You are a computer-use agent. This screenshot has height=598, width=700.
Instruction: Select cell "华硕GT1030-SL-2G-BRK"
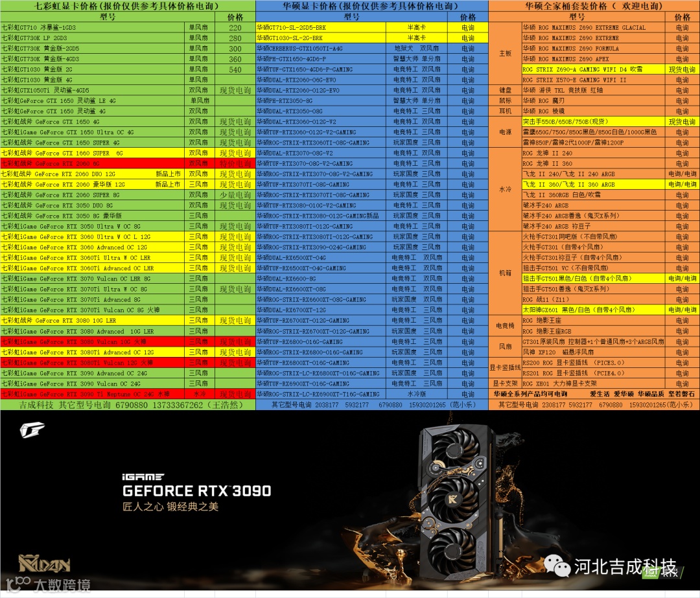pos(321,38)
